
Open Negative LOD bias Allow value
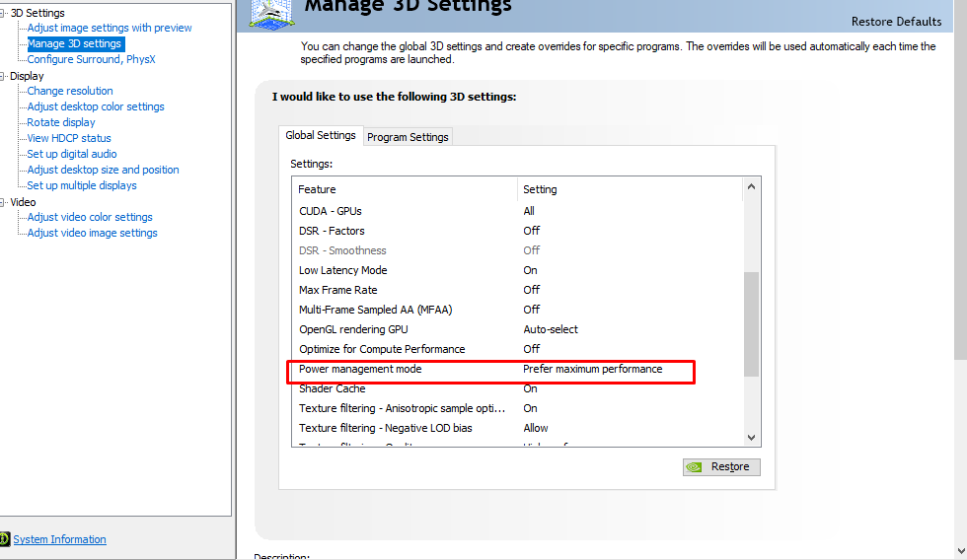535,428
